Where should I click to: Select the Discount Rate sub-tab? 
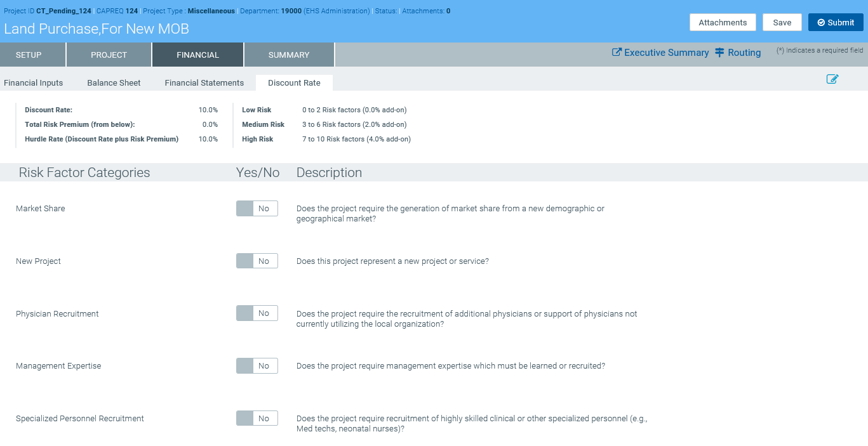point(294,83)
